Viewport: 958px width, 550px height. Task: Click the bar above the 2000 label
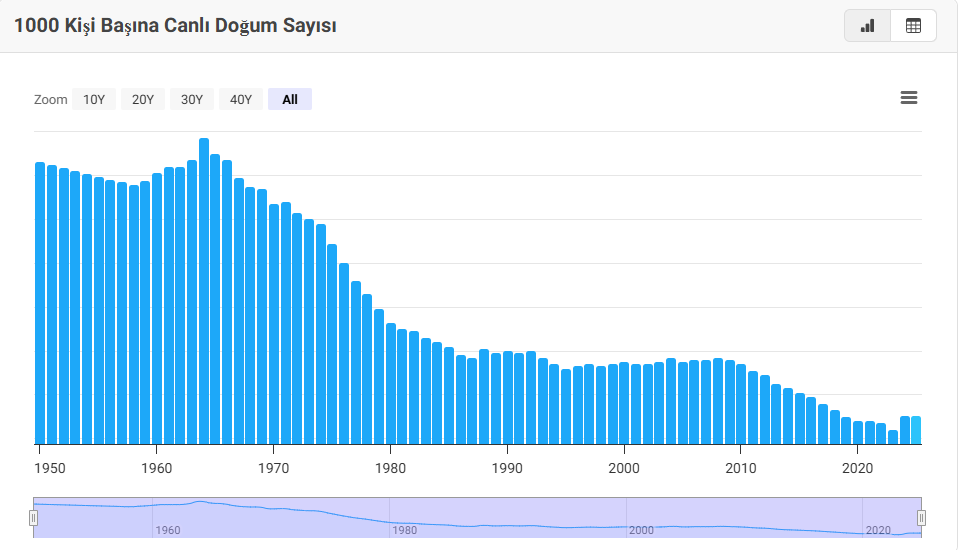click(624, 403)
